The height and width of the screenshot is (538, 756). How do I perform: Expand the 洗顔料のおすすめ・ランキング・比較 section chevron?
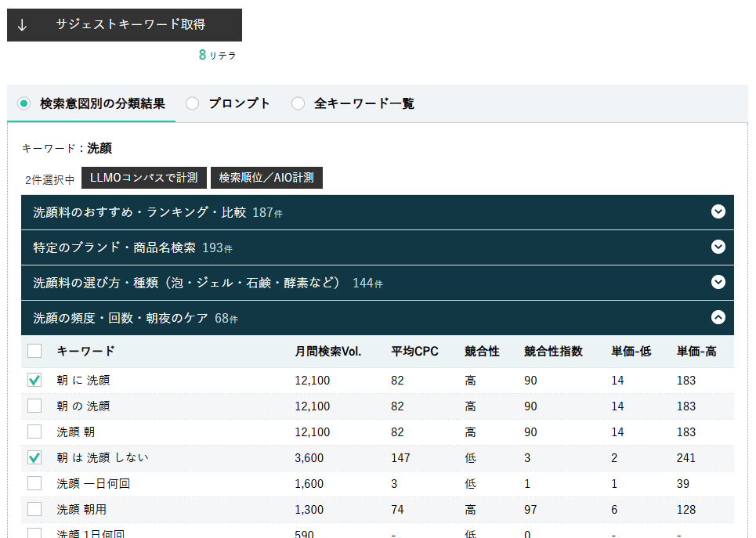[718, 211]
